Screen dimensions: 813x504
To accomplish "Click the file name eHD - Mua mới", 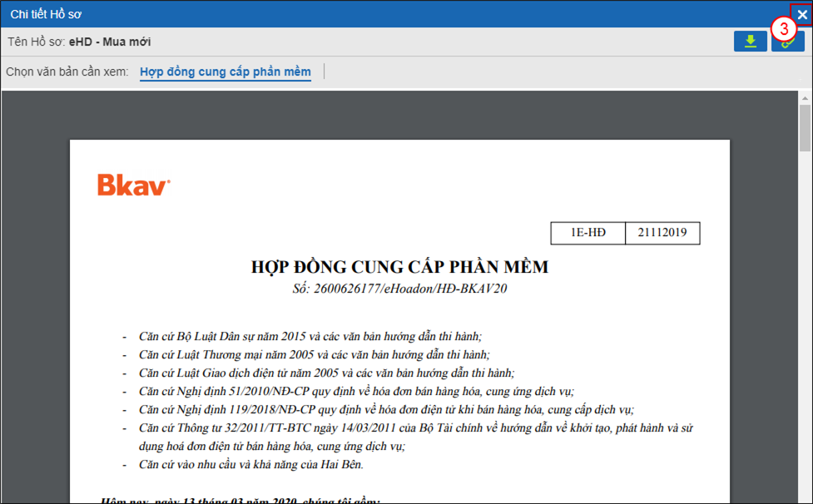I will [110, 42].
